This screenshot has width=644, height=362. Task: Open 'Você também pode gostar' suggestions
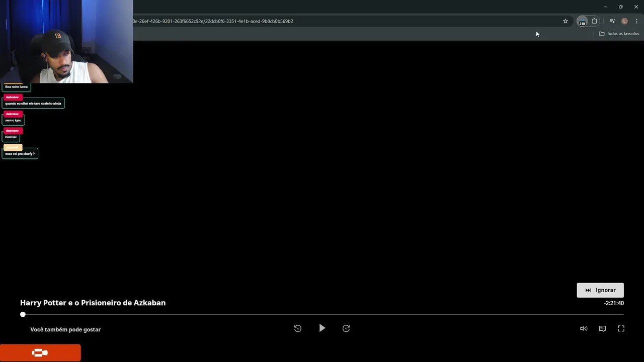tap(65, 329)
